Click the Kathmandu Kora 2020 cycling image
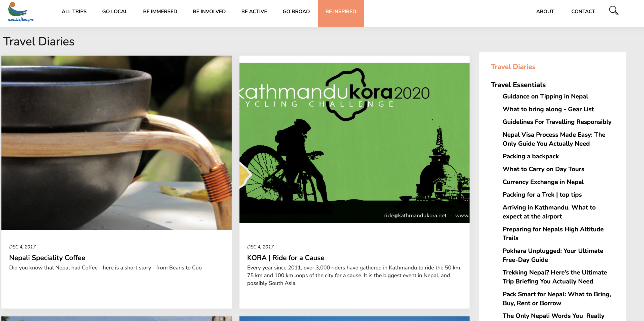The height and width of the screenshot is (321, 644). coord(354,143)
